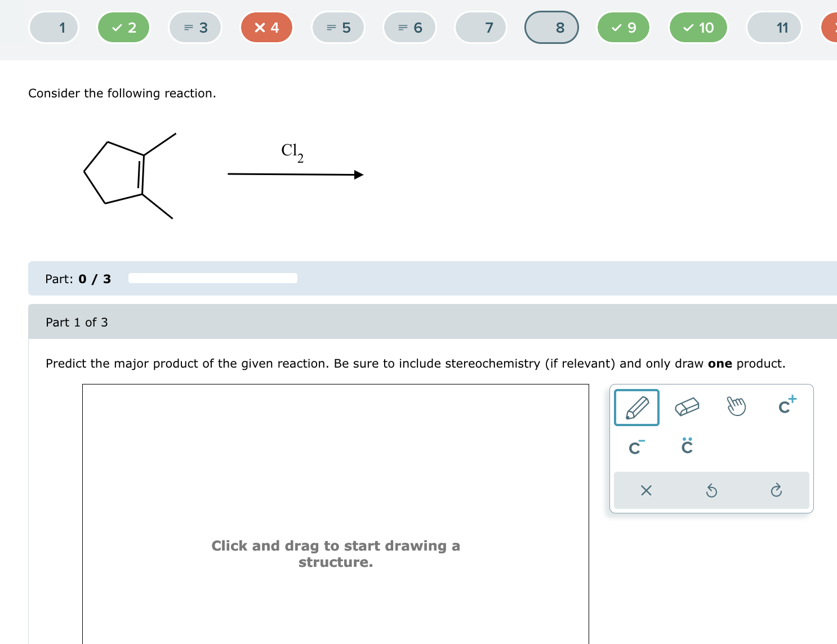Expand the Part 1 of 3 section header

click(77, 322)
